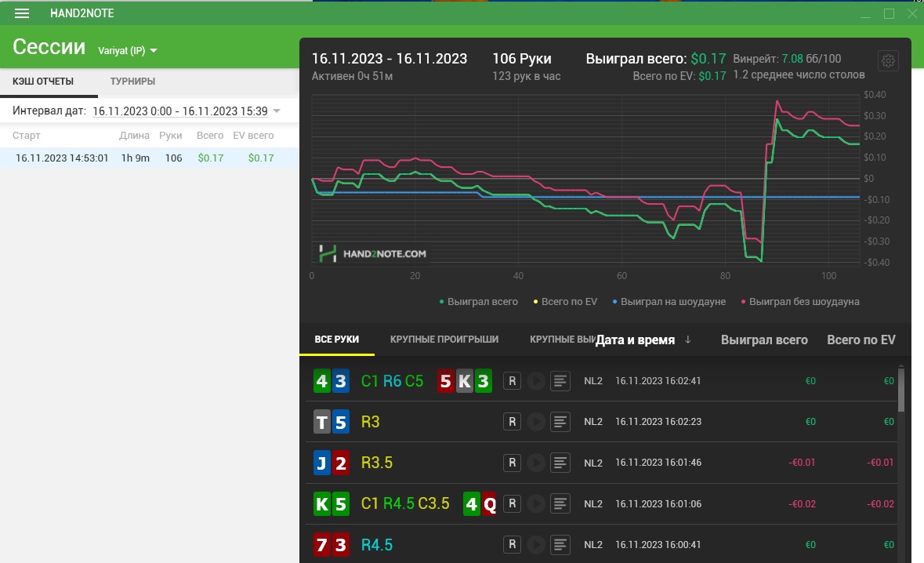Toggle Выиграл без шоудауна legend series
Viewport: 924px width, 563px height.
799,301
